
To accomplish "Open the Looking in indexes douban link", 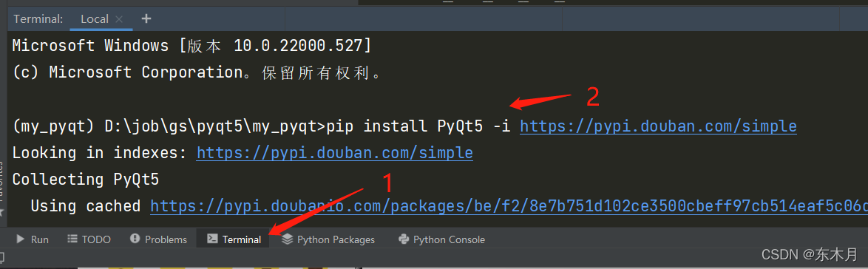I will 335,153.
